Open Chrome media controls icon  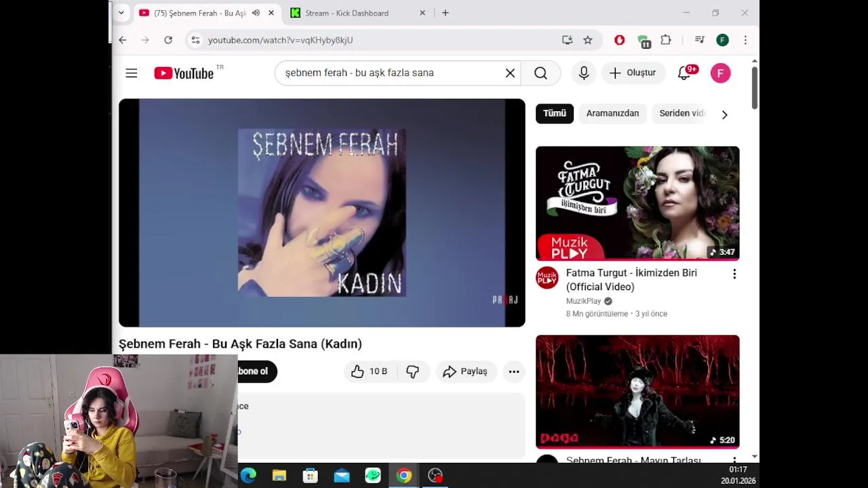699,40
